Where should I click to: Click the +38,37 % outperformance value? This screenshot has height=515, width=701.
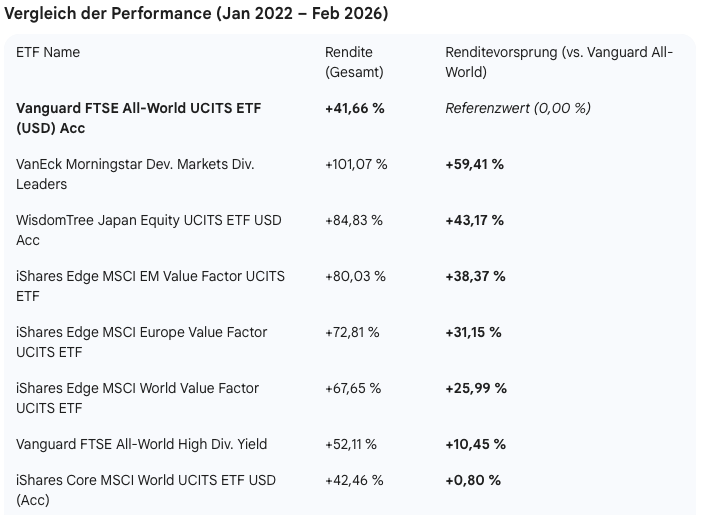[x=475, y=276]
